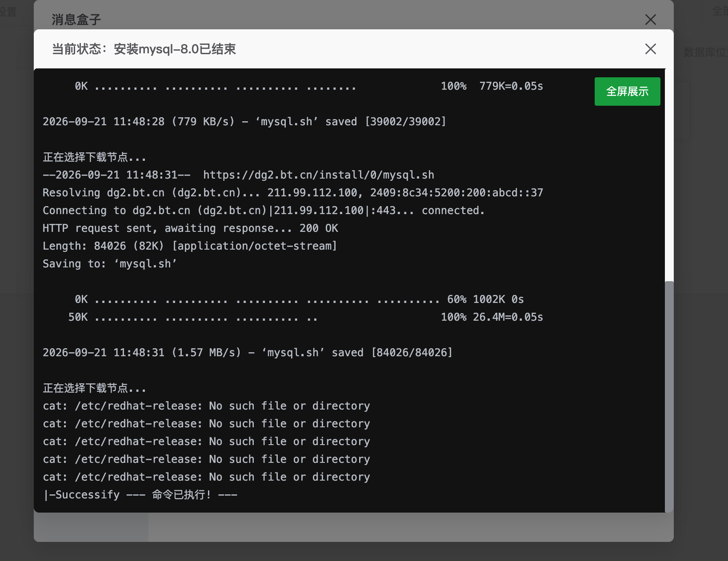Image resolution: width=728 pixels, height=561 pixels.
Task: Click the URL https://dg2.bt.cn/install/0/mysql.sh
Action: click(319, 175)
